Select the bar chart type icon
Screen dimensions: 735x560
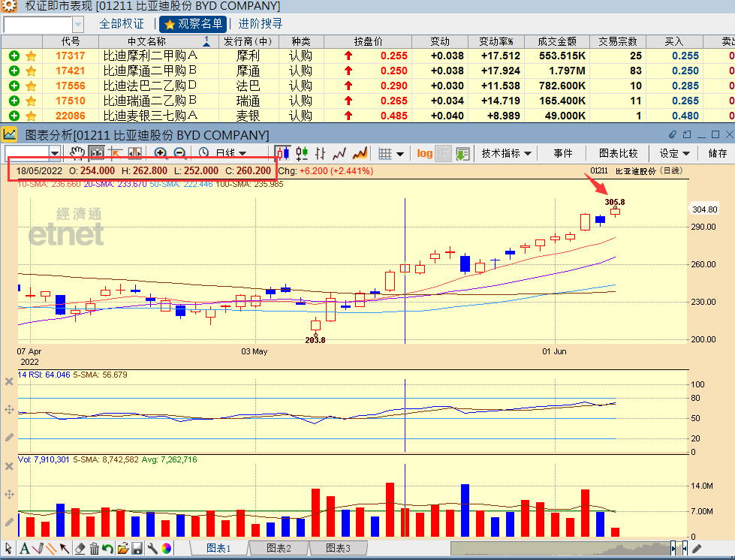coord(320,153)
